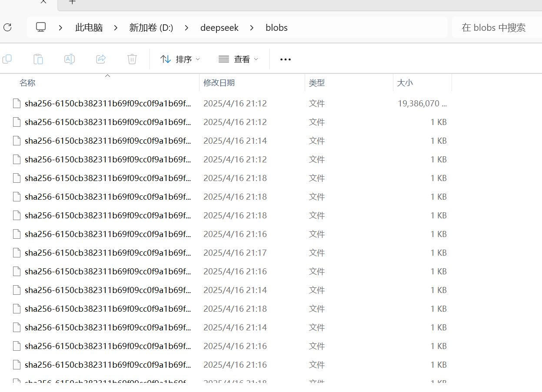Select the sha256 file sized 19,386,070
Screen dimensions: 542x392
click(108, 103)
